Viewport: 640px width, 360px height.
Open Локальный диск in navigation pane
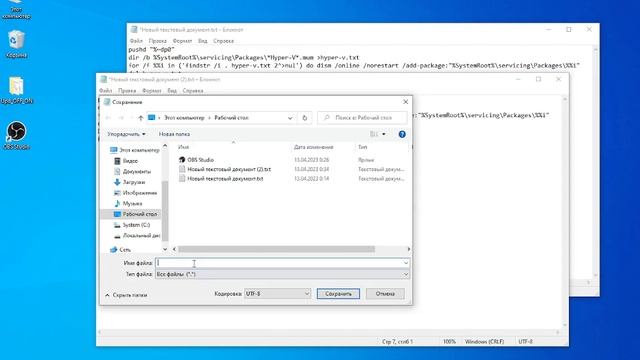[141, 236]
